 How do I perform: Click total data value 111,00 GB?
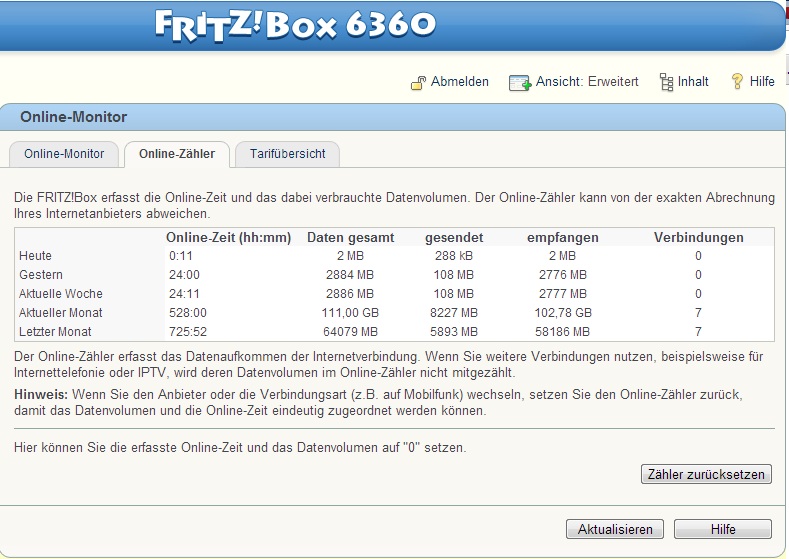(350, 313)
